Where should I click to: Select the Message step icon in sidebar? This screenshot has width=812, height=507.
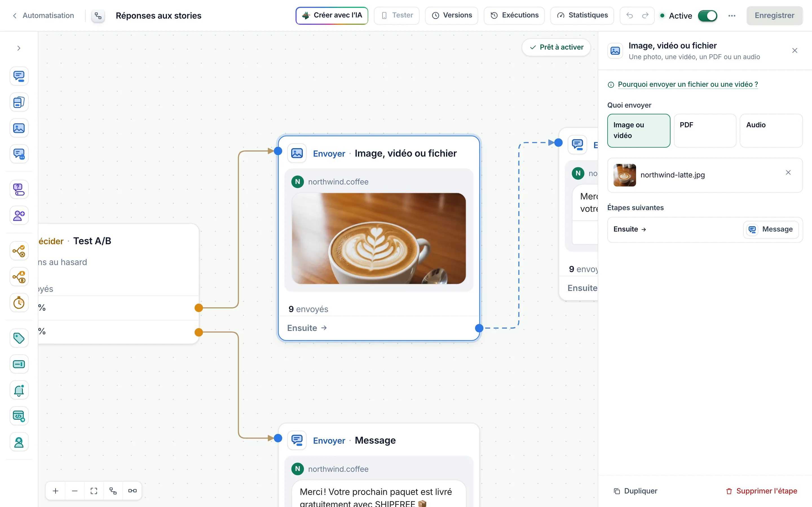pos(19,76)
